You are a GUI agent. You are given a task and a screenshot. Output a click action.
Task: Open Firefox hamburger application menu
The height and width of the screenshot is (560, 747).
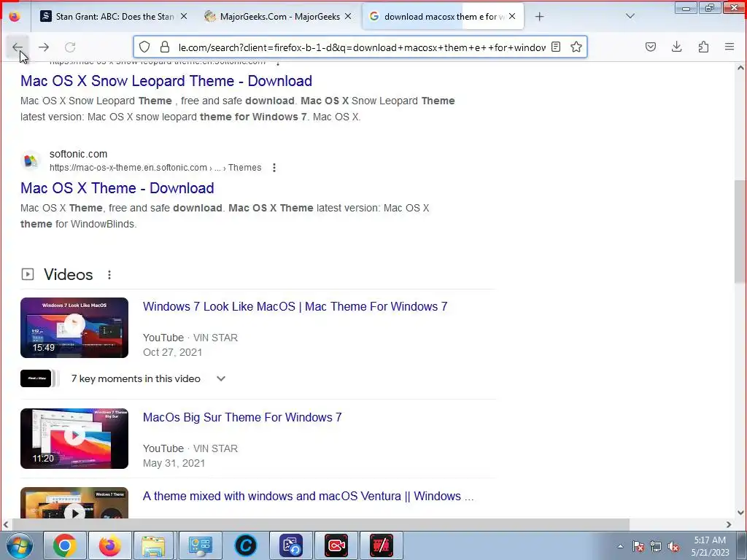(729, 47)
